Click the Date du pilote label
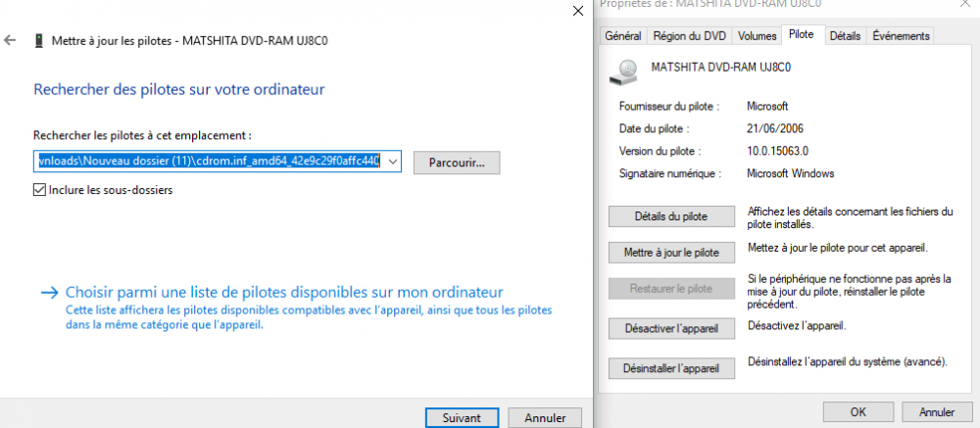The width and height of the screenshot is (980, 428). click(655, 128)
